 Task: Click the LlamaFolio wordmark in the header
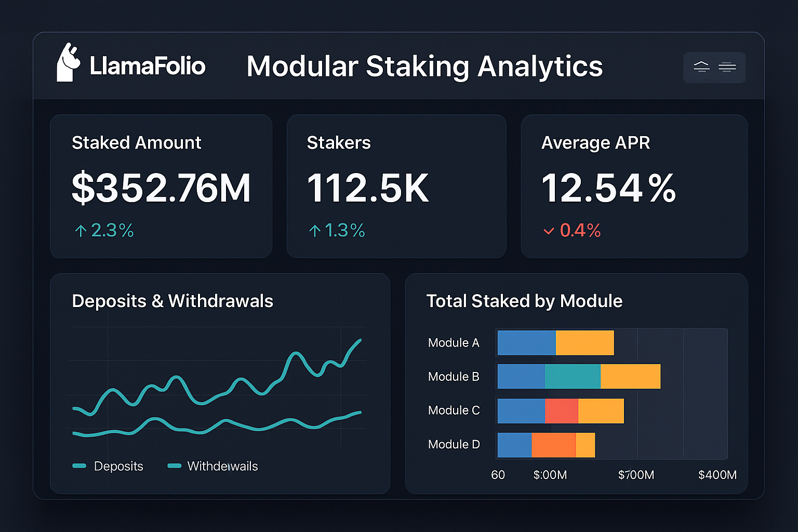[147, 66]
